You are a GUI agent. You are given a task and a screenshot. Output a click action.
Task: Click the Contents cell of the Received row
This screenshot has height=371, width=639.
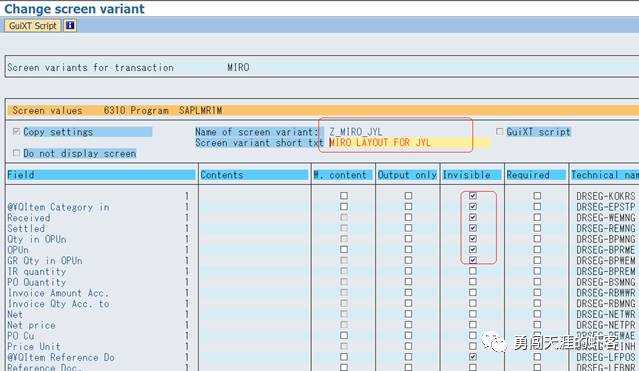(255, 217)
